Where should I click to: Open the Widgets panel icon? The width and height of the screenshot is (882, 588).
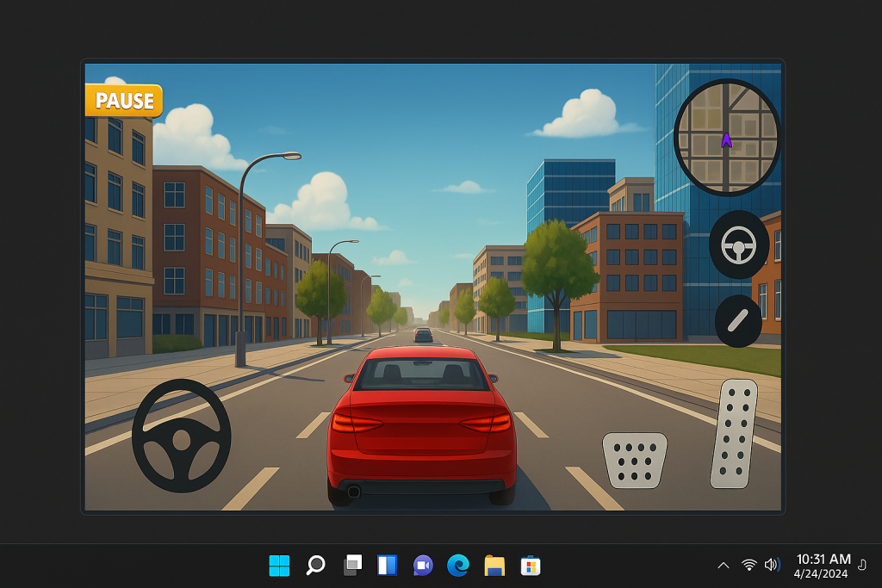click(388, 566)
